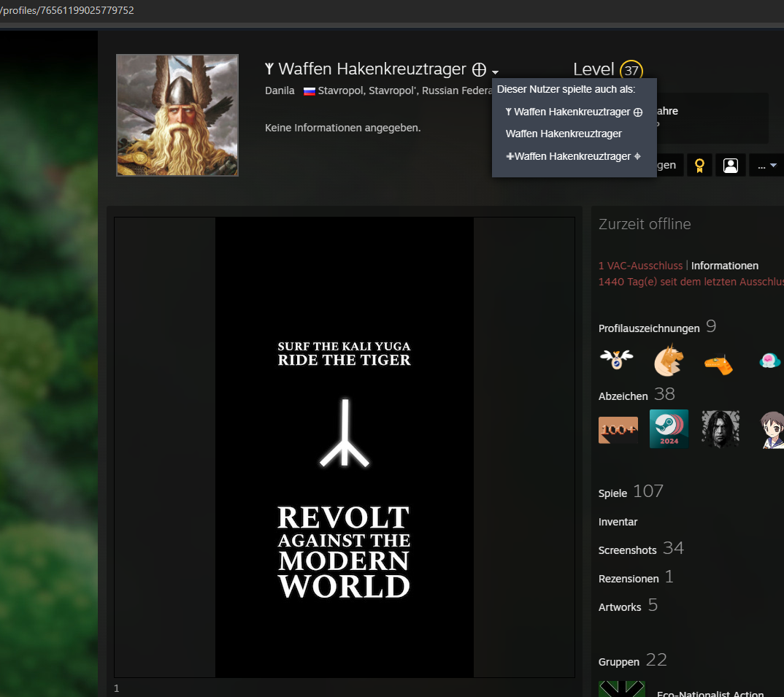Open the Steam 2024 badge
This screenshot has width=784, height=697.
tap(669, 429)
